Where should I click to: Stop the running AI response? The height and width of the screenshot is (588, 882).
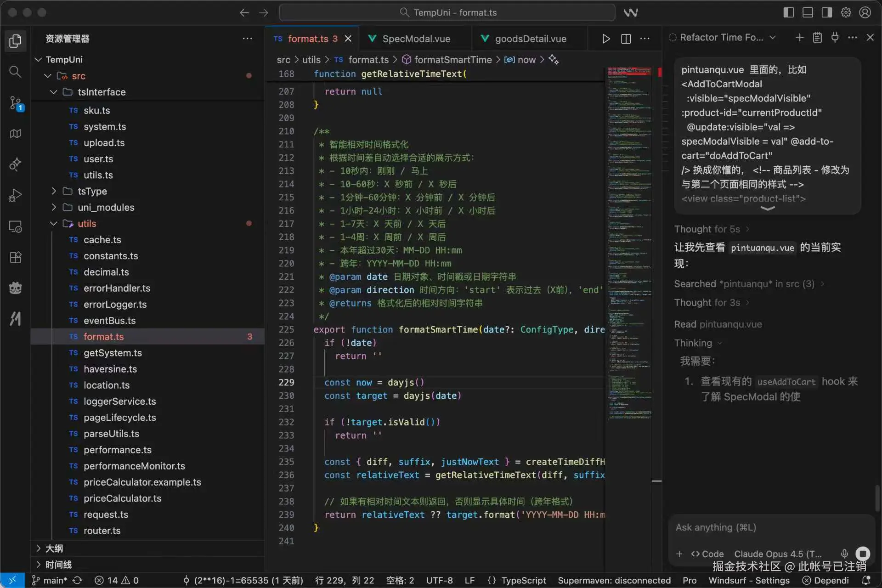[863, 554]
